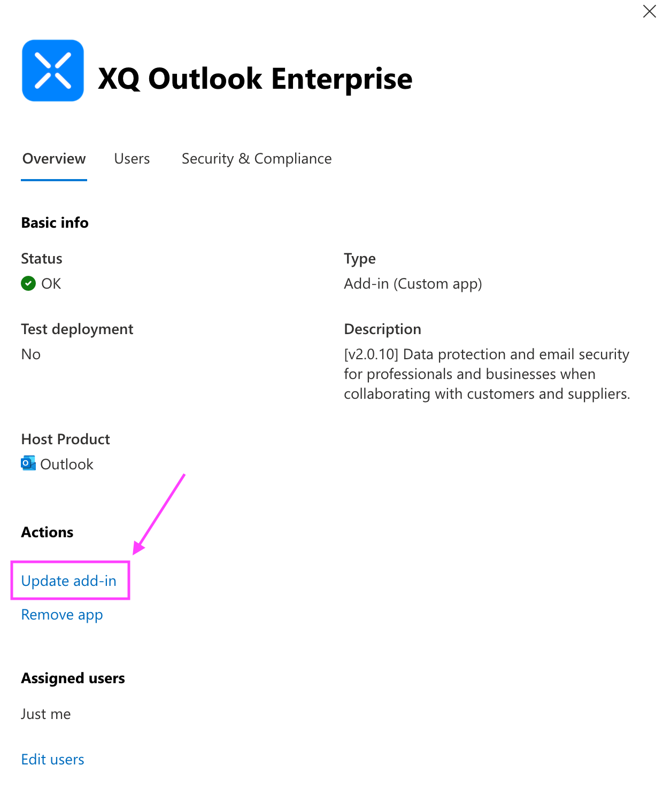
Task: Open the Security & Compliance tab
Action: [257, 159]
